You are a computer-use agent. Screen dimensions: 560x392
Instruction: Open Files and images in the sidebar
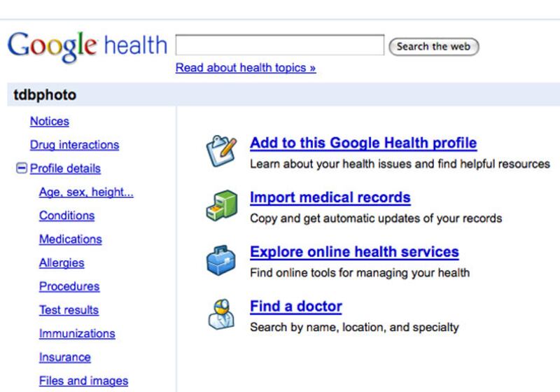click(x=83, y=381)
